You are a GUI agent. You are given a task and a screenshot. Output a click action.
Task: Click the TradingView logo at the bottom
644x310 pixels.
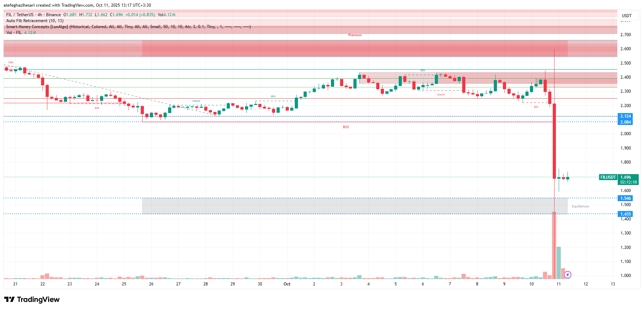coord(32,299)
